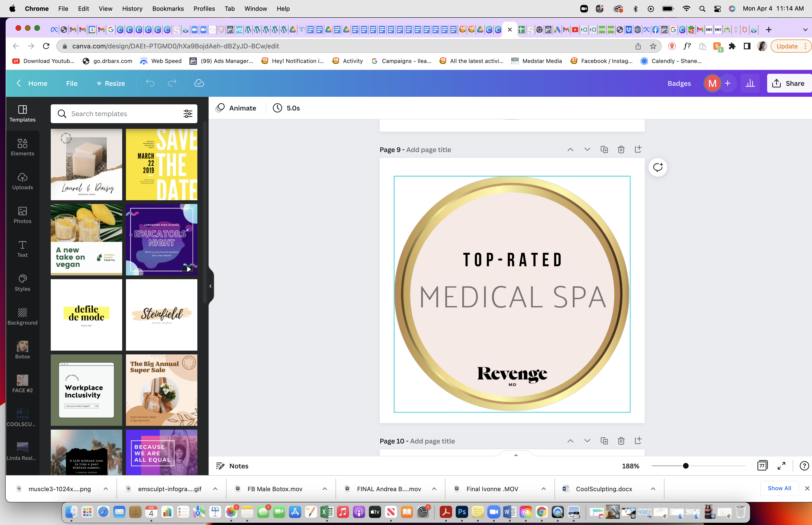The width and height of the screenshot is (812, 525).
Task: Open the Uploads panel
Action: point(23,181)
